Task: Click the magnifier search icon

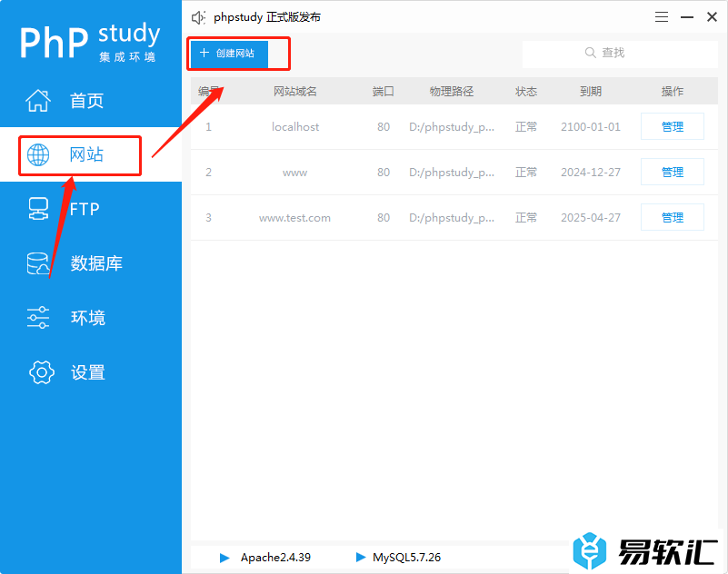Action: [x=590, y=53]
